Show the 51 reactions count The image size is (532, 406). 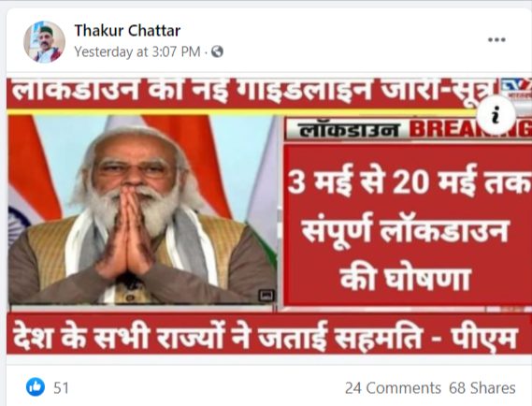click(x=62, y=388)
